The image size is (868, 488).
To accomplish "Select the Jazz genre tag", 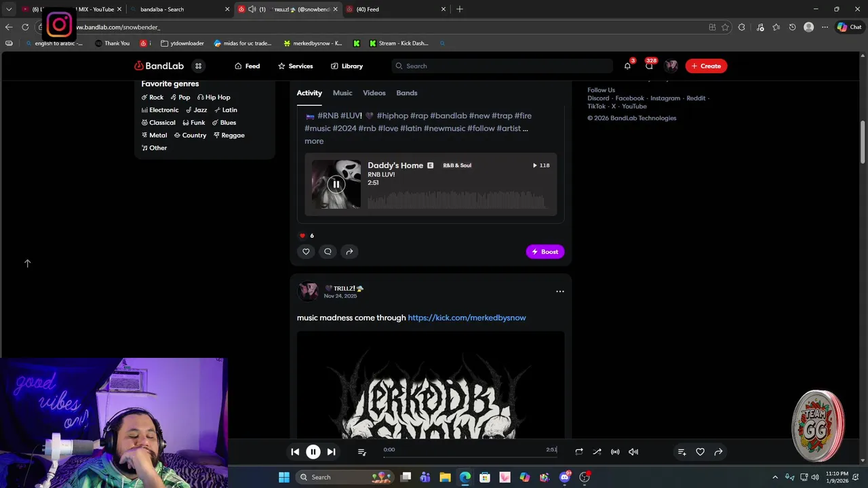I will pyautogui.click(x=197, y=110).
